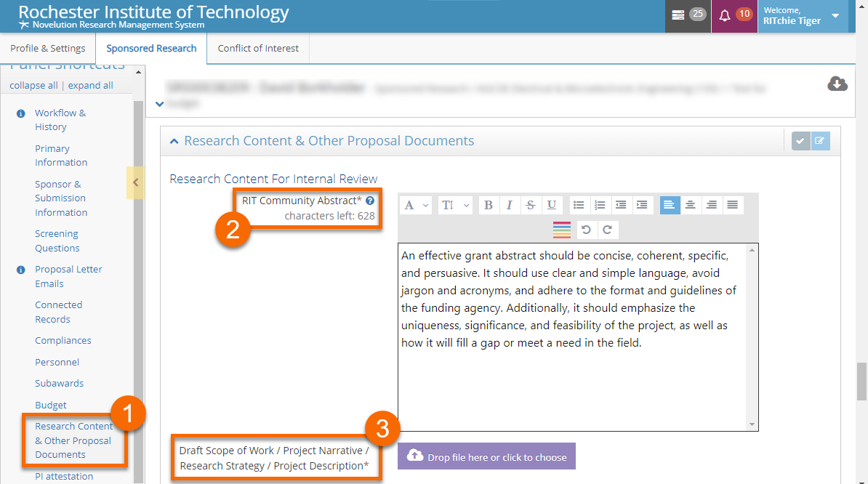
Task: Toggle underline formatting in the editor
Action: pos(551,205)
